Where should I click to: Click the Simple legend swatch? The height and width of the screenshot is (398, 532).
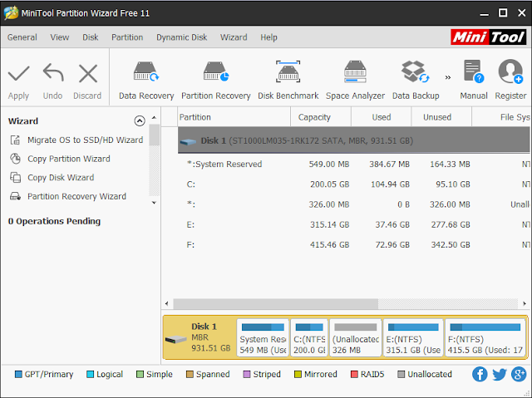(x=140, y=374)
